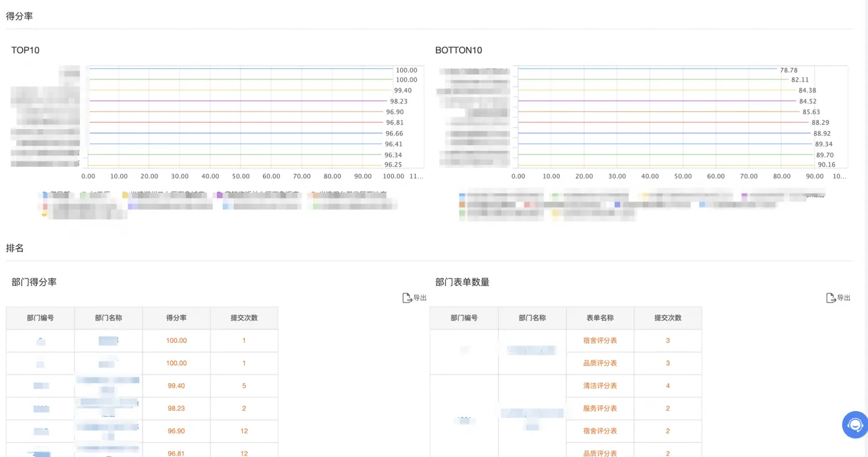Screen dimensions: 868x457
Task: Click 99.40 cell in 部门得分率 table
Action: coord(176,386)
